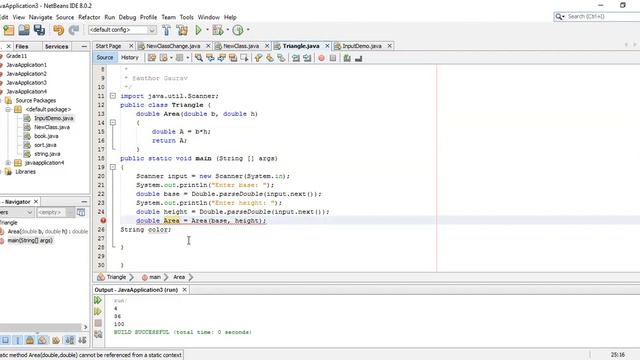
Task: Click the Last Edit icon in editor toolbar
Action: [152, 58]
